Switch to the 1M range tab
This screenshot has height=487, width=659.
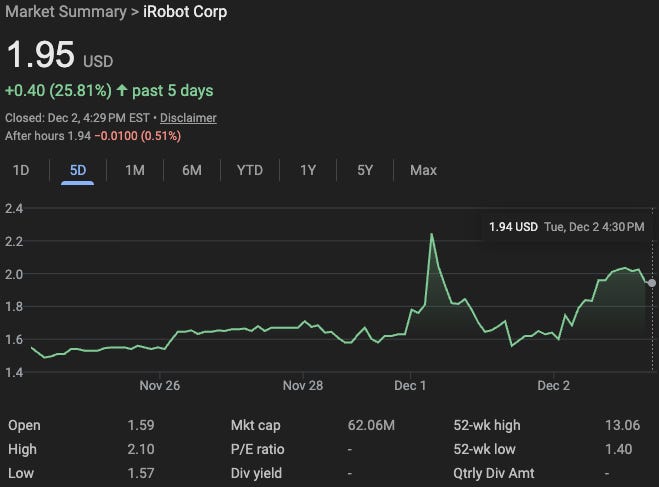click(135, 170)
